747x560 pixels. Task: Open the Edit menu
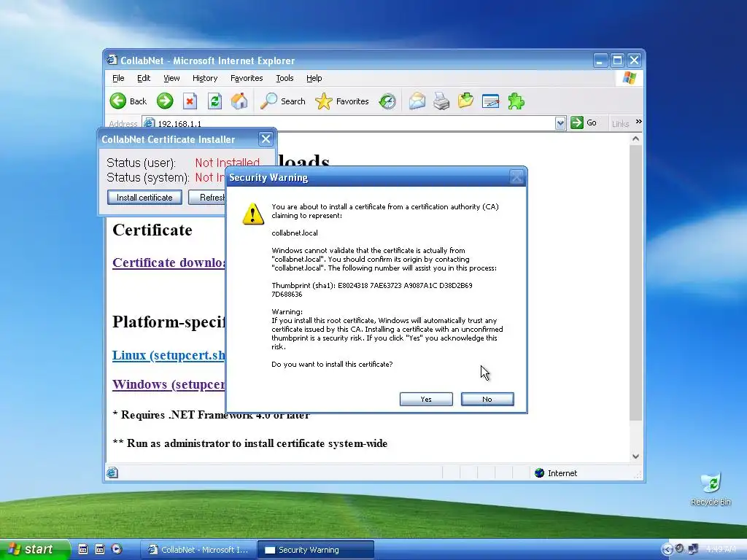(144, 78)
